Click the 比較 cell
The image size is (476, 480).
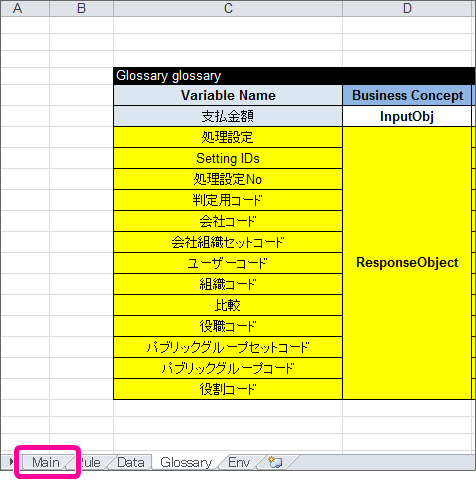[228, 305]
